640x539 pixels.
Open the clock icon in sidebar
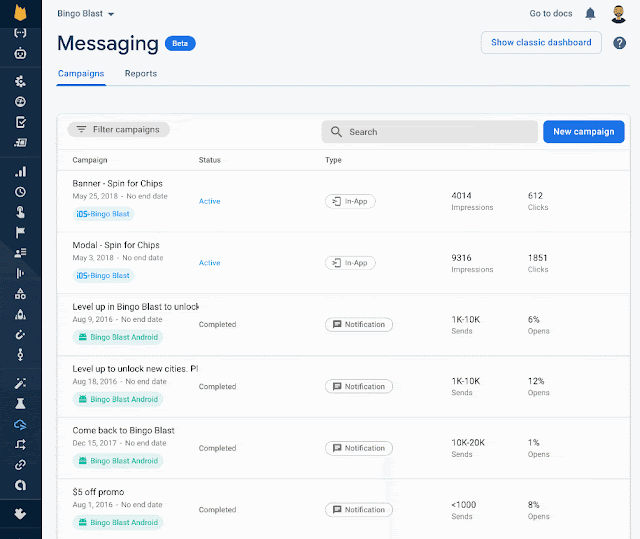click(20, 192)
